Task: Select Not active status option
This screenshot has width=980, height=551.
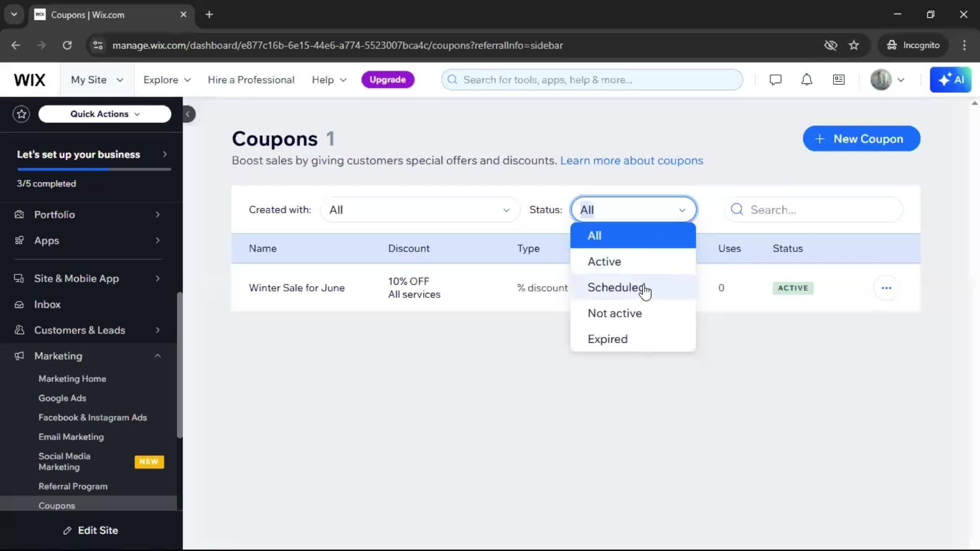Action: 633,313
